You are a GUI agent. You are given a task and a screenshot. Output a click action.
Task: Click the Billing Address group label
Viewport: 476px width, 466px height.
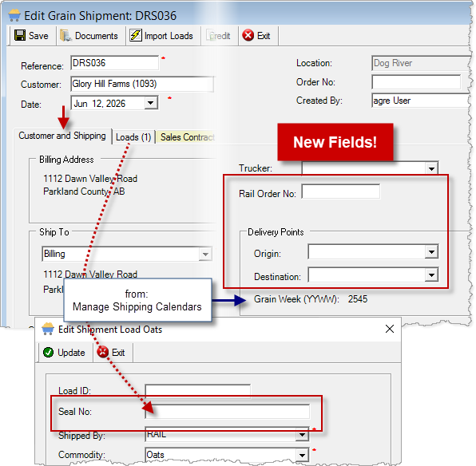[x=66, y=160]
